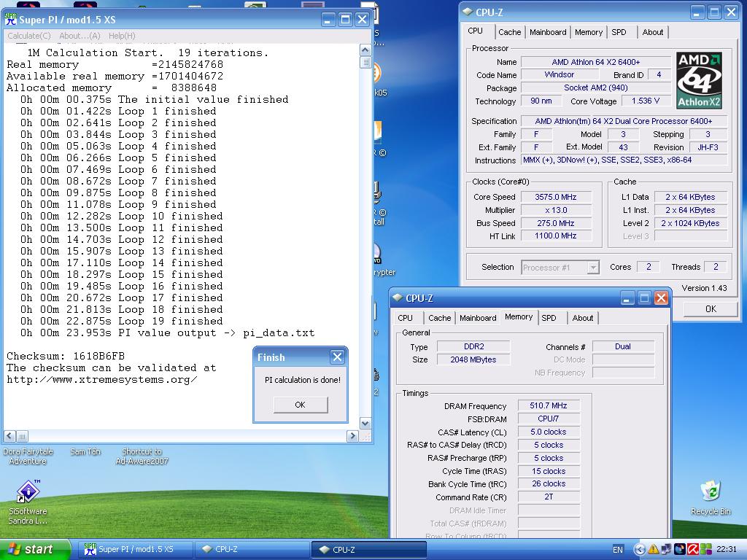Switch to About tab in upper CPU-Z window
The height and width of the screenshot is (560, 747).
(x=653, y=32)
